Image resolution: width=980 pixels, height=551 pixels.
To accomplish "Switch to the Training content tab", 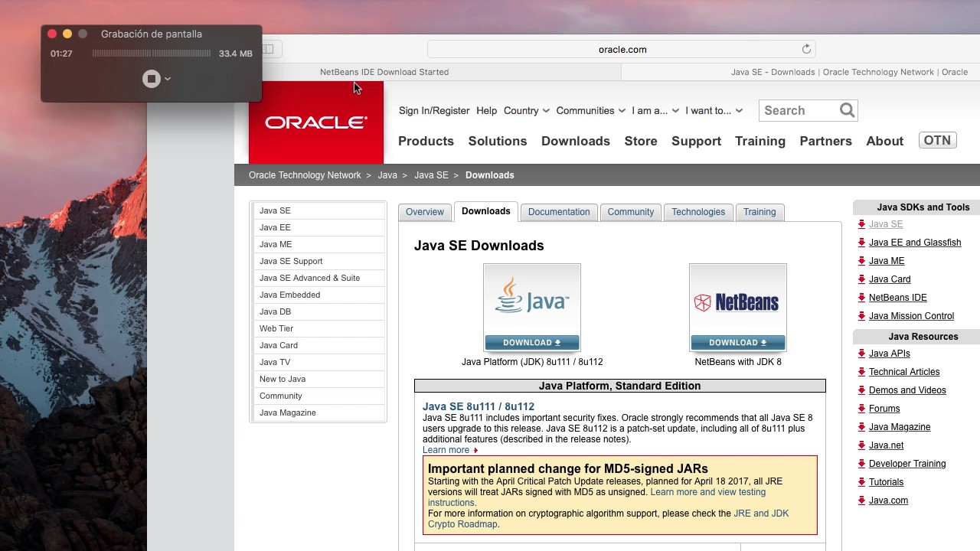I will click(x=759, y=212).
